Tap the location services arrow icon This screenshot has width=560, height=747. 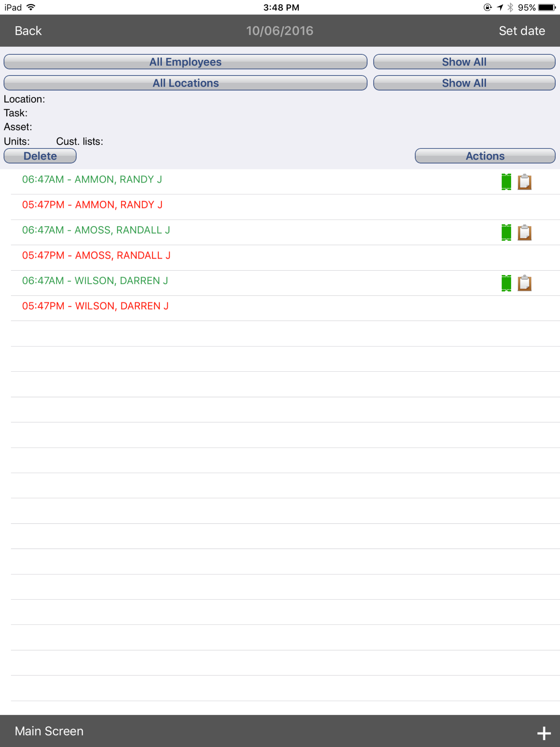[x=500, y=7]
